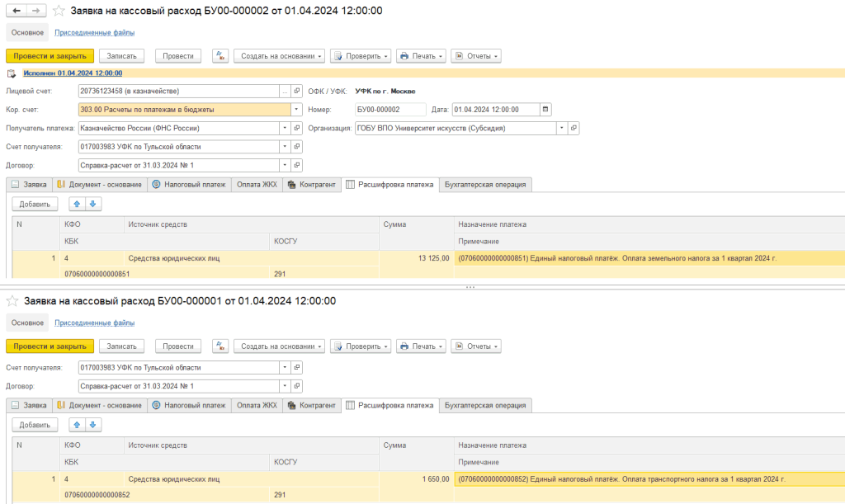Image resolution: width=845 pixels, height=504 pixels.
Task: Open the calendar picker in the Дата field
Action: 545,110
